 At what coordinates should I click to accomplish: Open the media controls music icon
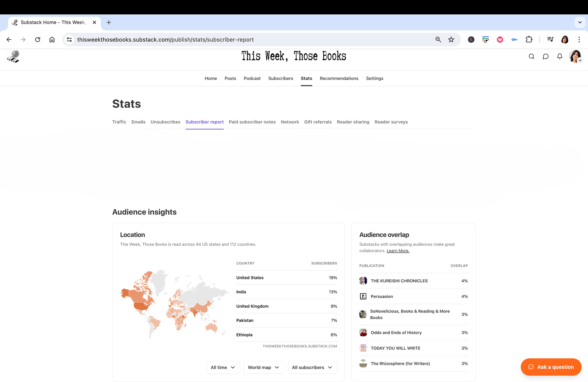point(550,39)
